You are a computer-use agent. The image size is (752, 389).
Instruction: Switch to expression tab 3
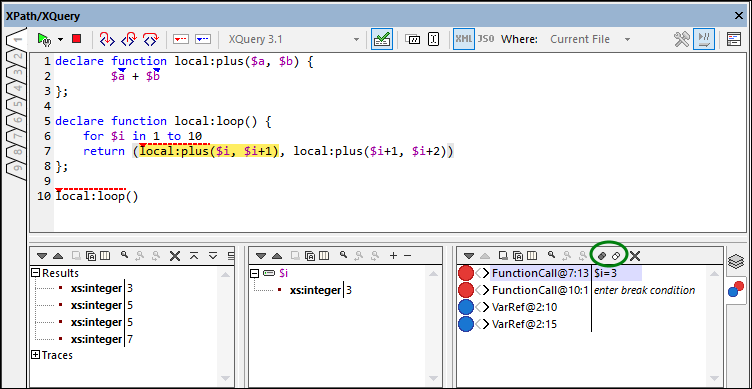point(16,73)
